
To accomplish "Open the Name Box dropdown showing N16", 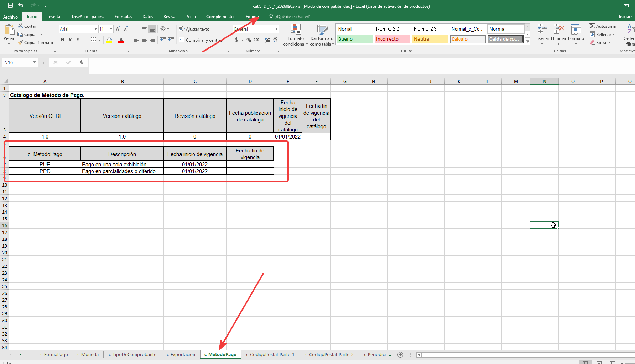I will [x=34, y=62].
